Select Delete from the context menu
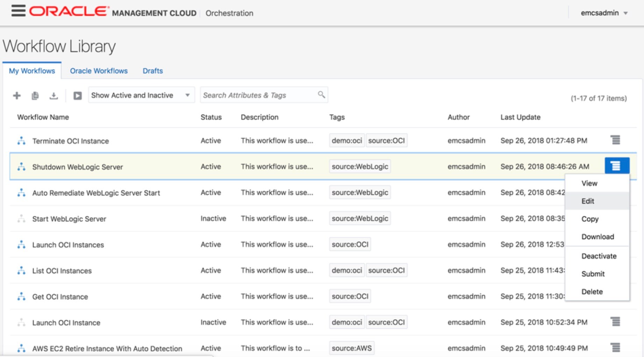Image resolution: width=644 pixels, height=357 pixels. point(592,292)
